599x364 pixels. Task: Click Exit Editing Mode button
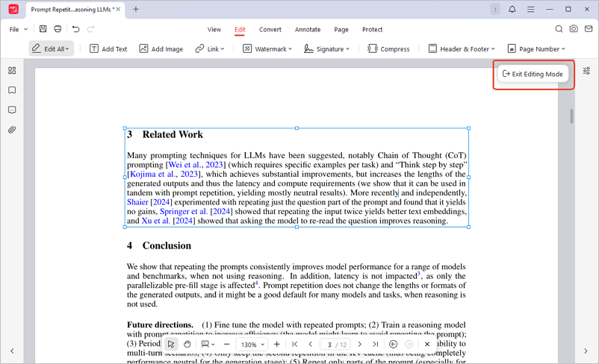pos(533,74)
